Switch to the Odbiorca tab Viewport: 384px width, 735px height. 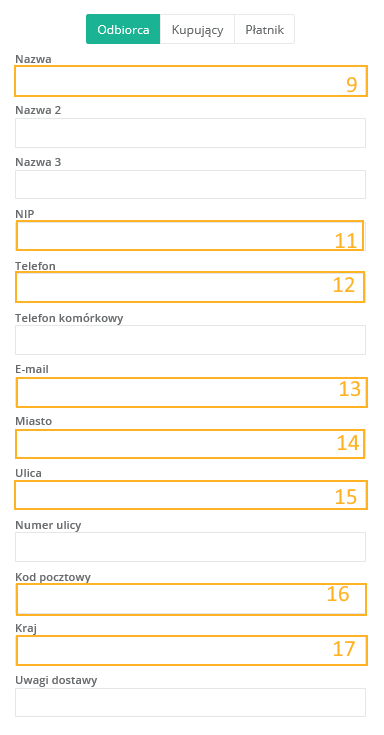123,29
